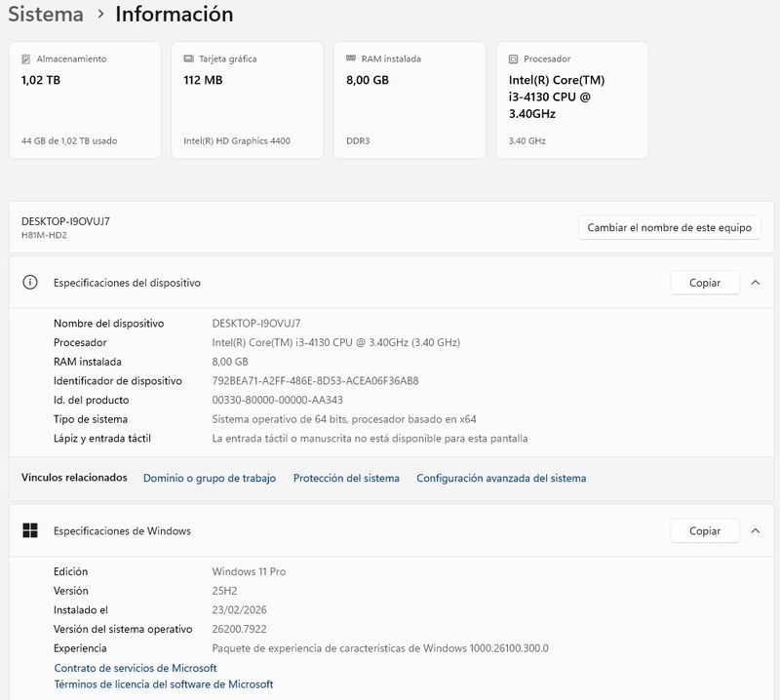Image resolution: width=780 pixels, height=700 pixels.
Task: Select the device name value DESKTOP-I9OVUJ7 in specs
Action: [x=256, y=324]
